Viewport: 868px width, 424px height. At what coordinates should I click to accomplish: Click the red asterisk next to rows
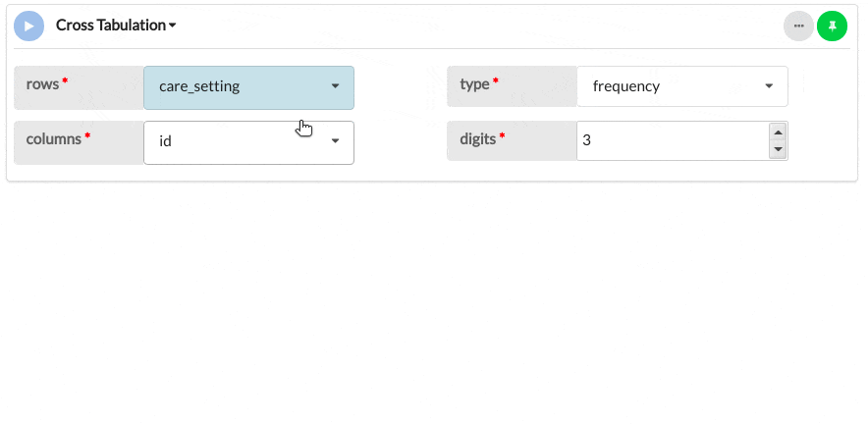[x=66, y=82]
